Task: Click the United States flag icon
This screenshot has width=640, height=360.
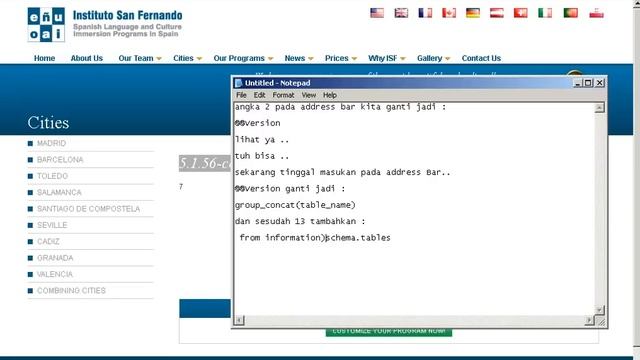Action: click(377, 13)
